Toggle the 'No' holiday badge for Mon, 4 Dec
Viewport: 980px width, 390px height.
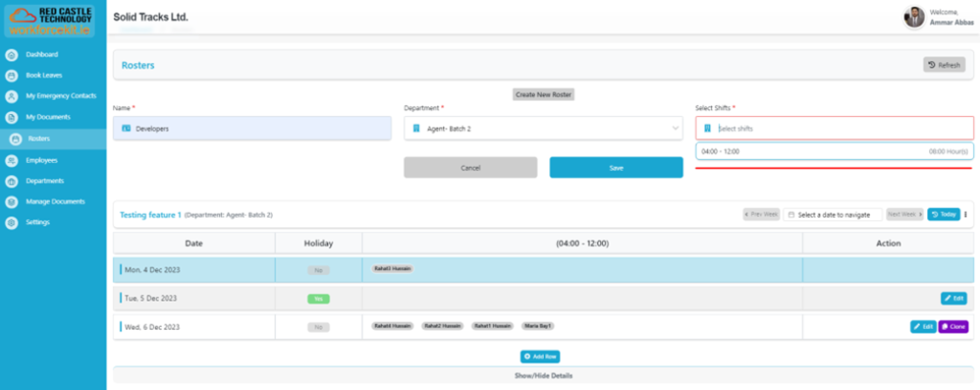pyautogui.click(x=318, y=270)
